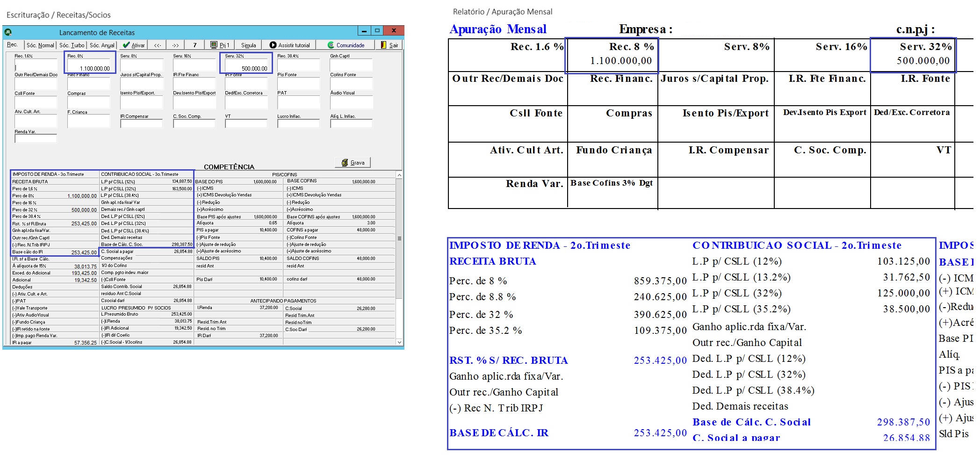Click the number 7 toolbar button
980x461 pixels.
coord(195,45)
